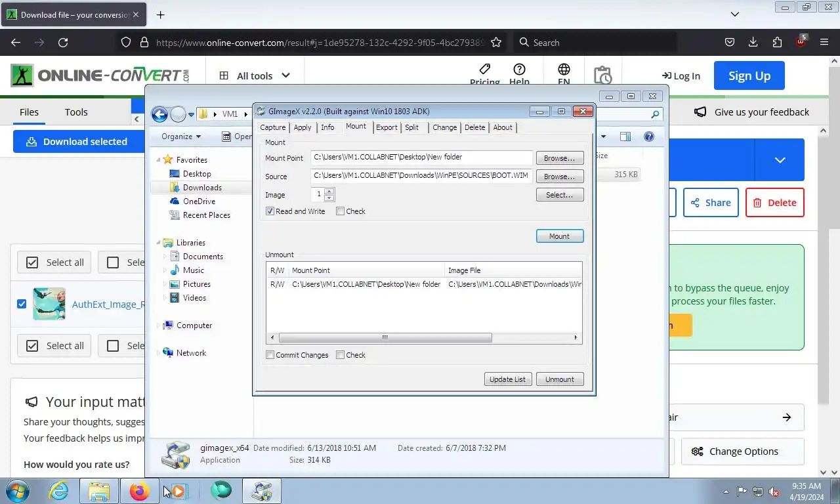
Task: Toggle the Read and Write checkbox
Action: 270,211
